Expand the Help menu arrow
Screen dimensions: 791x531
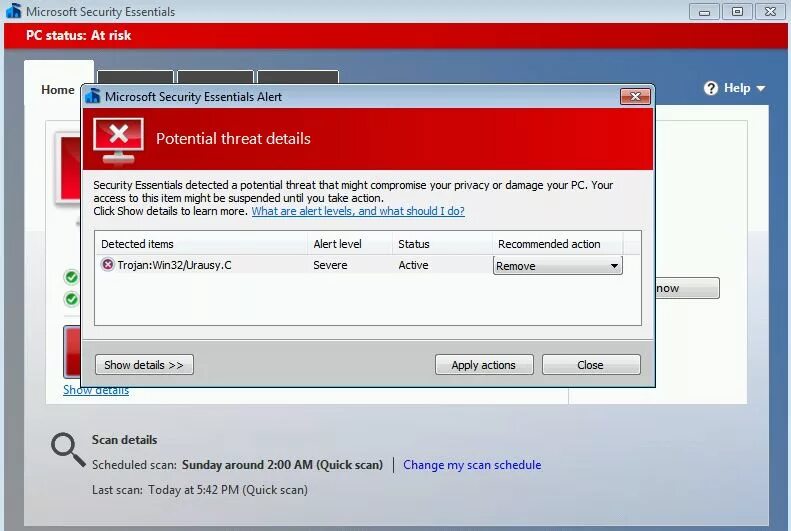pos(761,89)
